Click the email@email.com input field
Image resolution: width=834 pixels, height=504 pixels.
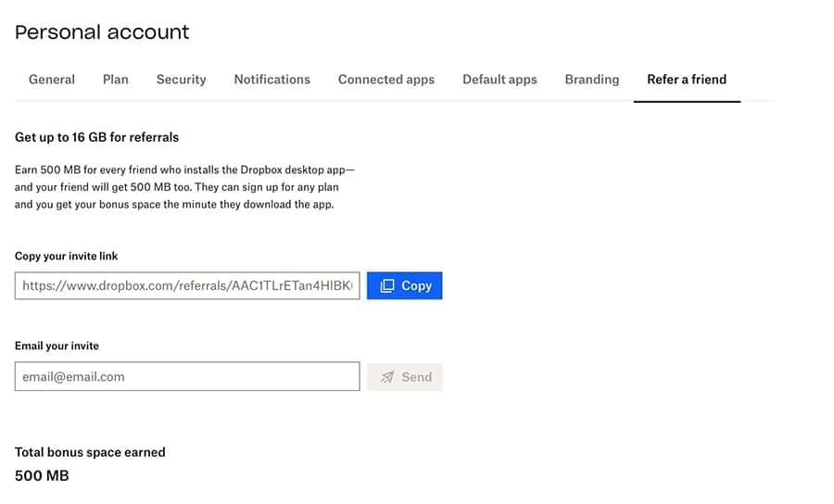tap(187, 376)
